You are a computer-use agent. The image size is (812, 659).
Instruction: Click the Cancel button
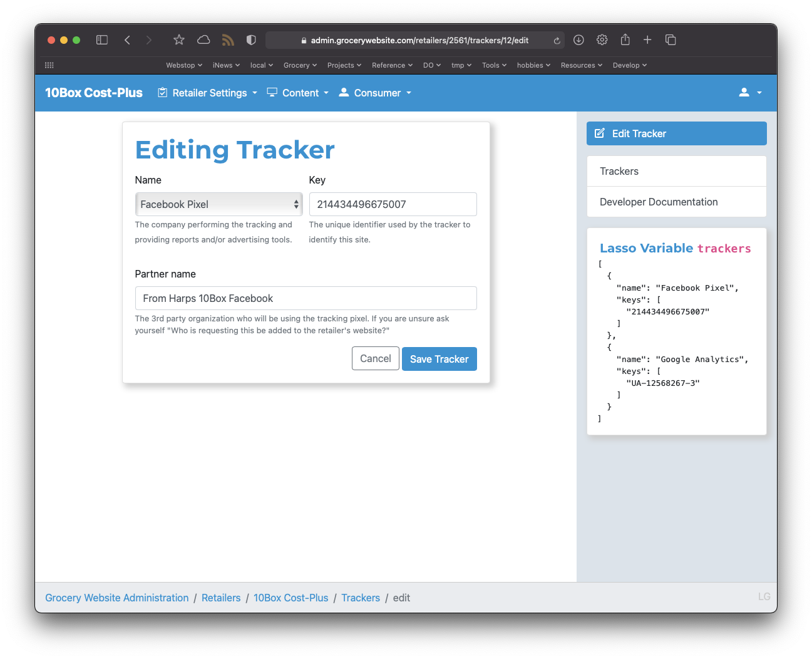[375, 358]
